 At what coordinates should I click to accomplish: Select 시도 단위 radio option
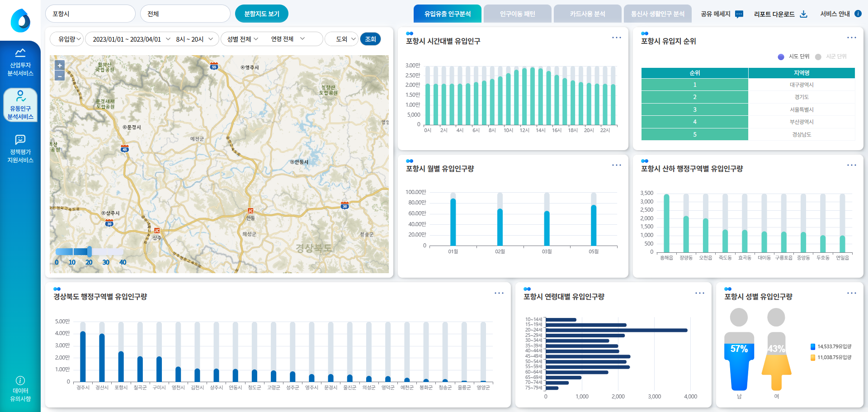point(781,57)
